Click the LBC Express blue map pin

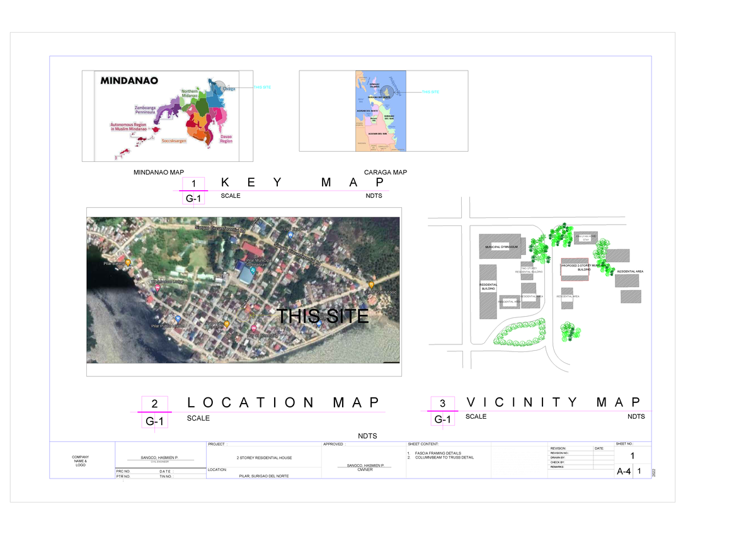290,234
